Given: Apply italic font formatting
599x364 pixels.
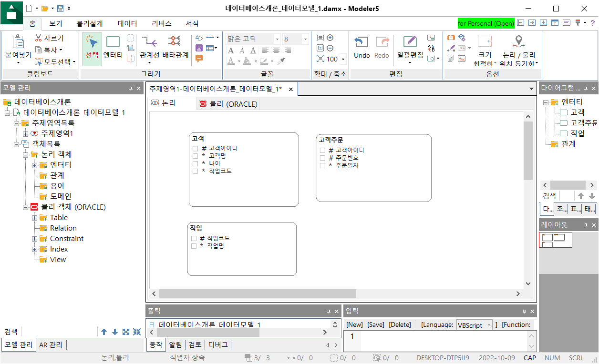Looking at the screenshot, I should 242,51.
